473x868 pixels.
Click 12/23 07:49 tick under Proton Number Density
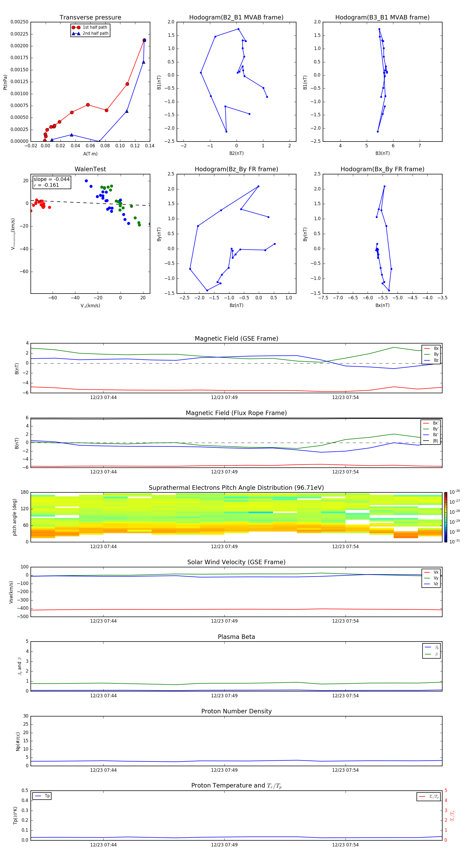pos(224,770)
